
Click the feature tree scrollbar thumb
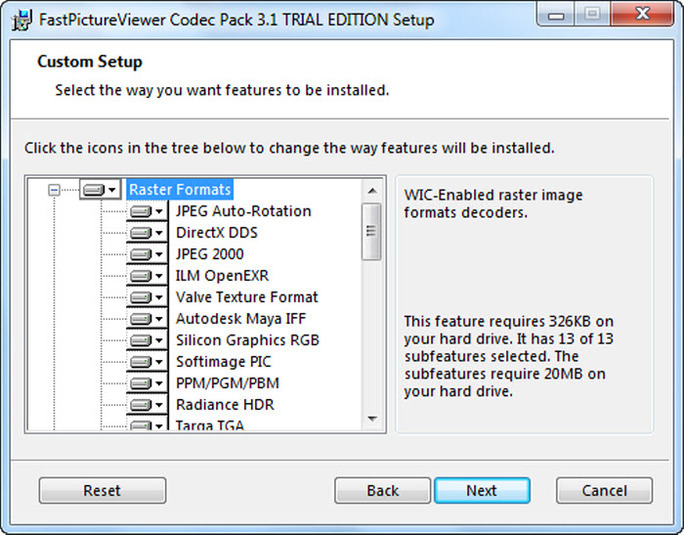(371, 231)
